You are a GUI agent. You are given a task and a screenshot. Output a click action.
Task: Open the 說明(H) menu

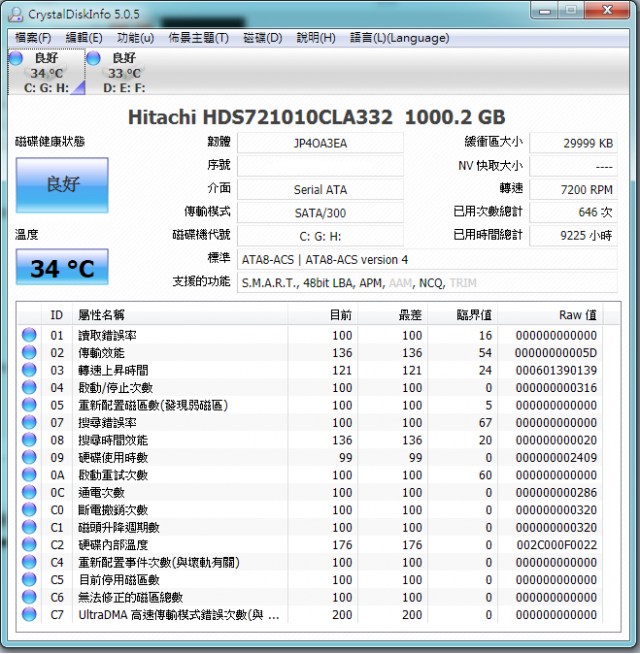pyautogui.click(x=316, y=38)
